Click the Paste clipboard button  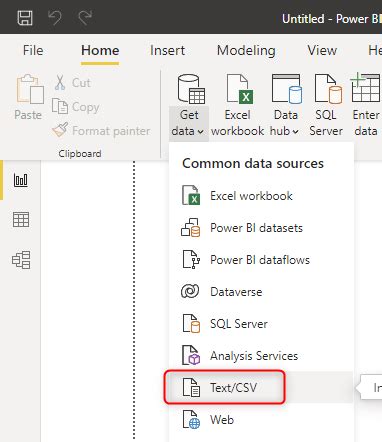(28, 97)
